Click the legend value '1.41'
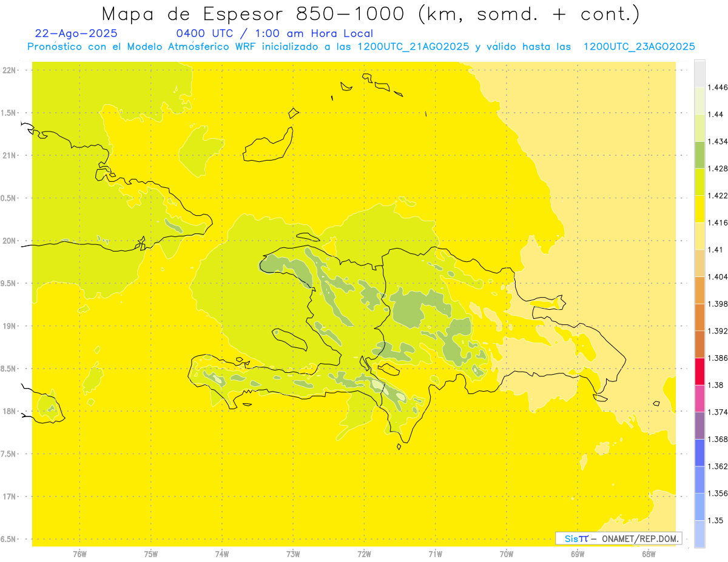Image resolution: width=728 pixels, height=562 pixels. pos(715,250)
